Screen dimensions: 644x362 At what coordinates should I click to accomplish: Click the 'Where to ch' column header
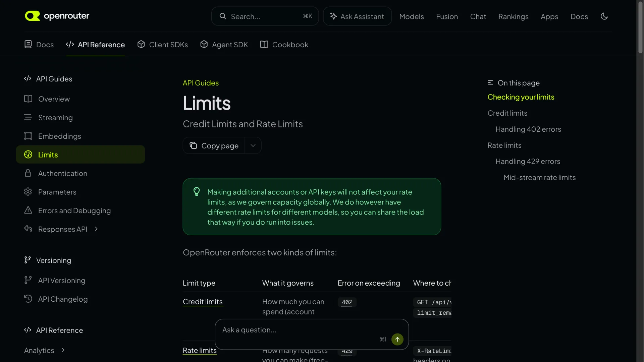point(432,283)
